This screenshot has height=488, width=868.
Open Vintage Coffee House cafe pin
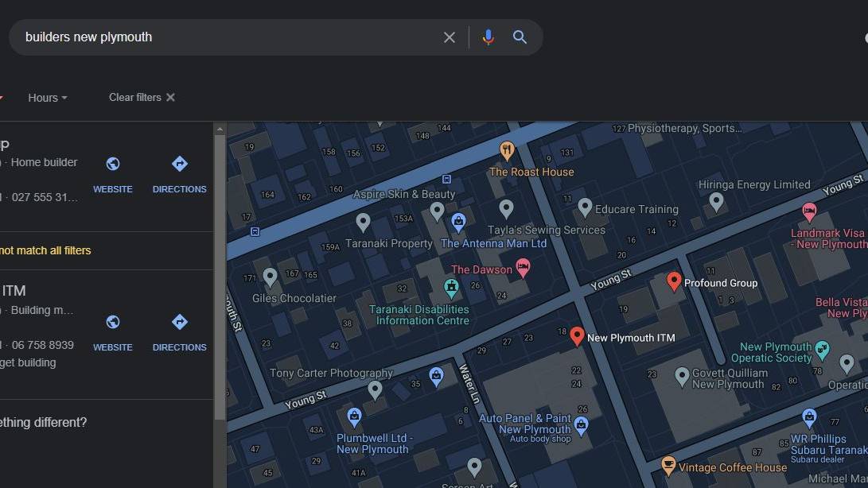coord(669,465)
